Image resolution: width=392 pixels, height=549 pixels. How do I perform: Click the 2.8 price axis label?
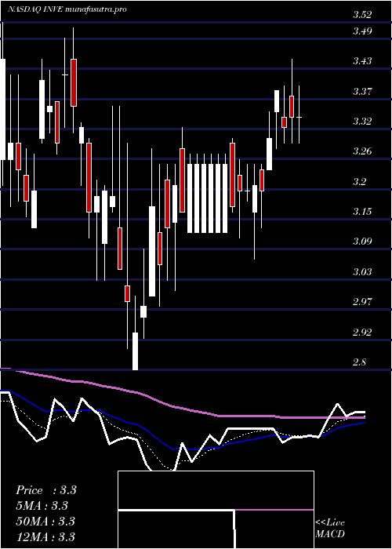click(x=360, y=362)
